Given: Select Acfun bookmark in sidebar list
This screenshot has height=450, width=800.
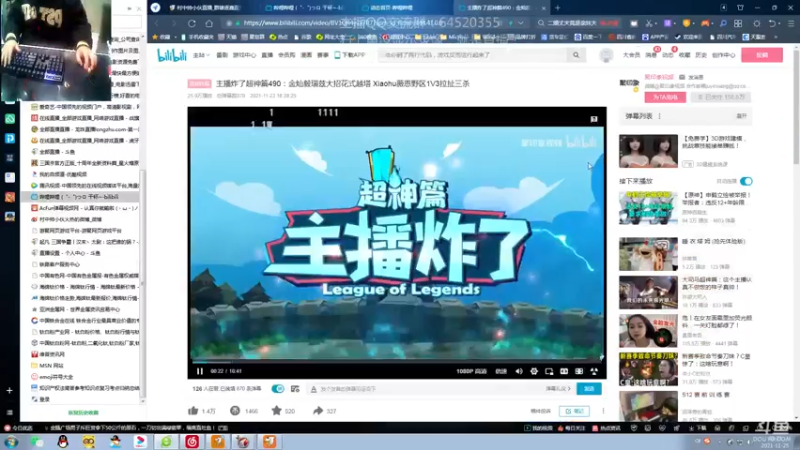Looking at the screenshot, I should (x=85, y=208).
